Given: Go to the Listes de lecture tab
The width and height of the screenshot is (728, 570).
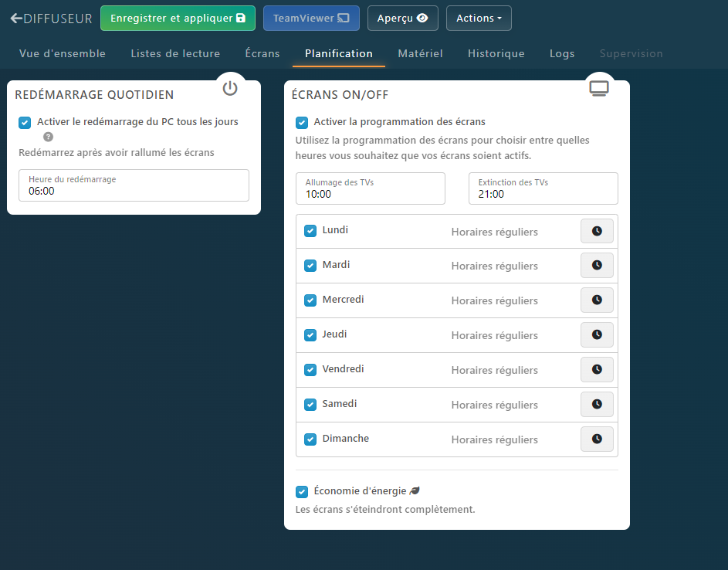Looking at the screenshot, I should point(175,54).
